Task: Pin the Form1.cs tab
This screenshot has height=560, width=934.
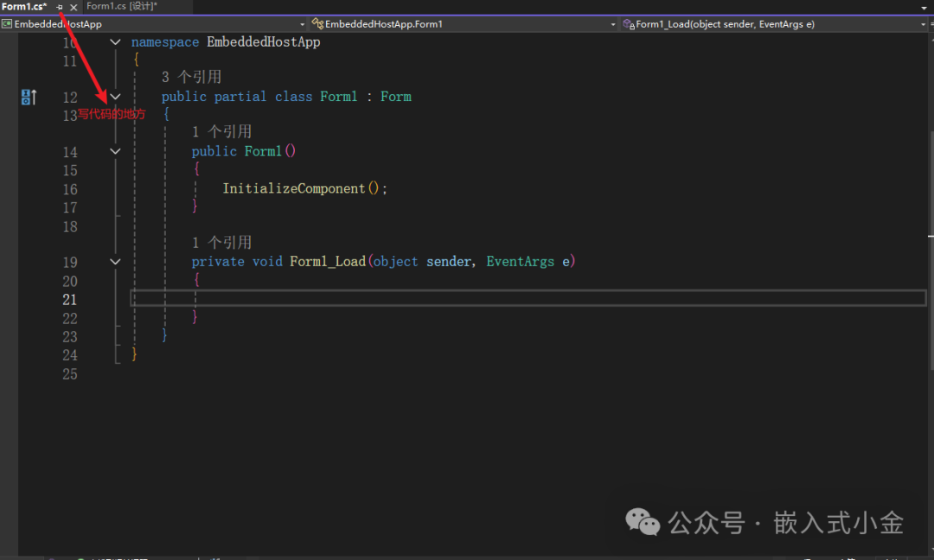Action: (x=60, y=7)
